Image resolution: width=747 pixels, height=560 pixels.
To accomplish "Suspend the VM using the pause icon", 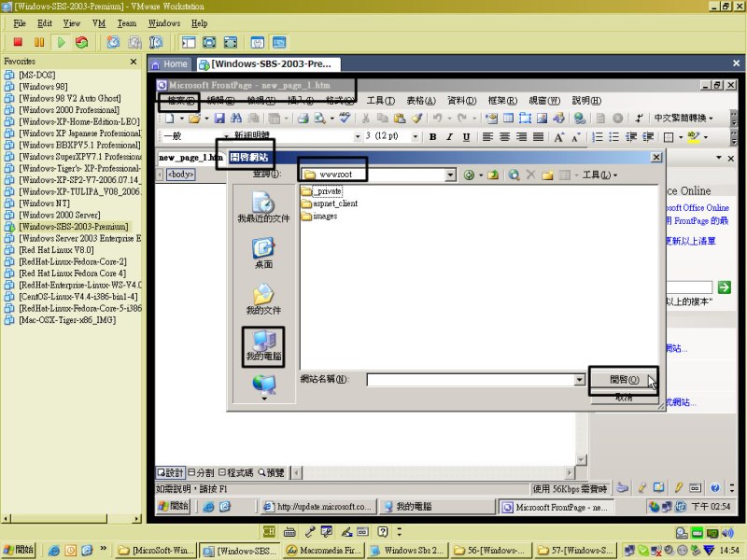I will pyautogui.click(x=39, y=42).
